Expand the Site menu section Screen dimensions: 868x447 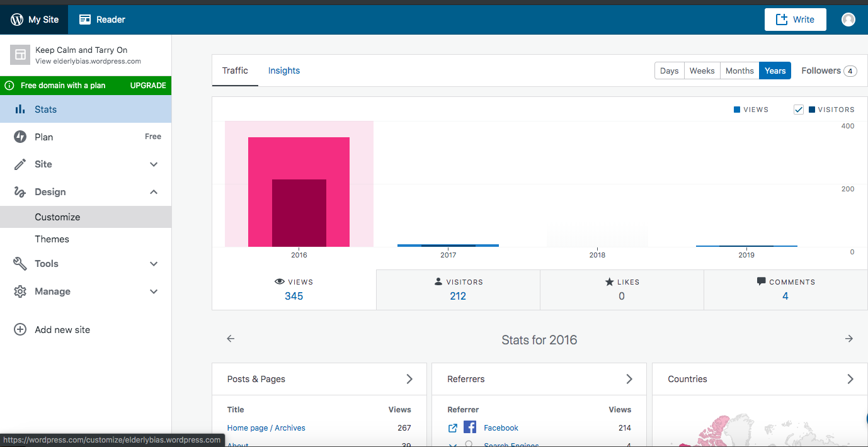154,164
